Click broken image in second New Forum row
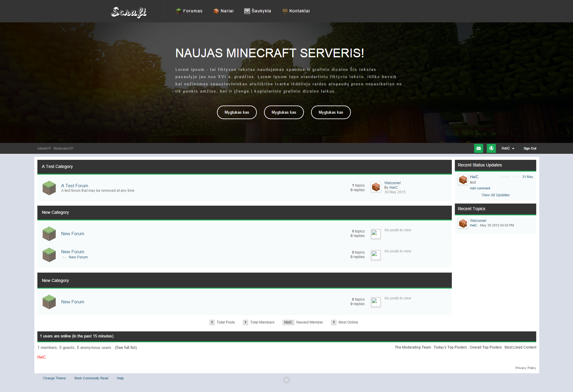The width and height of the screenshot is (573, 392). pyautogui.click(x=376, y=255)
